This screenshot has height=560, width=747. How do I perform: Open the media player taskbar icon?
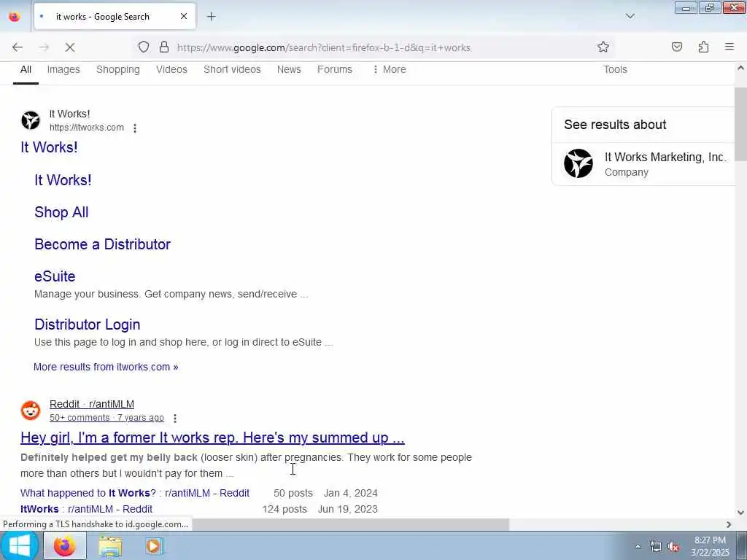point(153,546)
